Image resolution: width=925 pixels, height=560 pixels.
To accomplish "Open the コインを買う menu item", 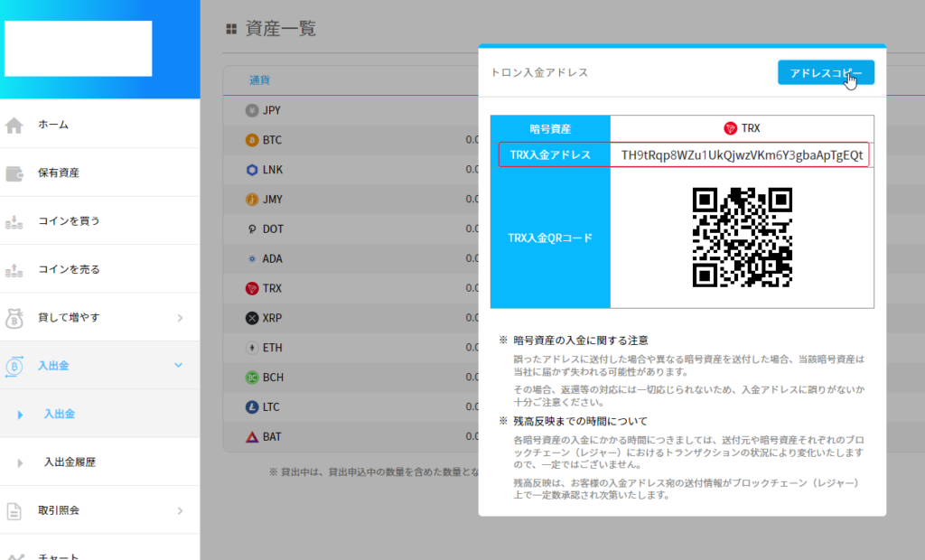I will (x=69, y=220).
